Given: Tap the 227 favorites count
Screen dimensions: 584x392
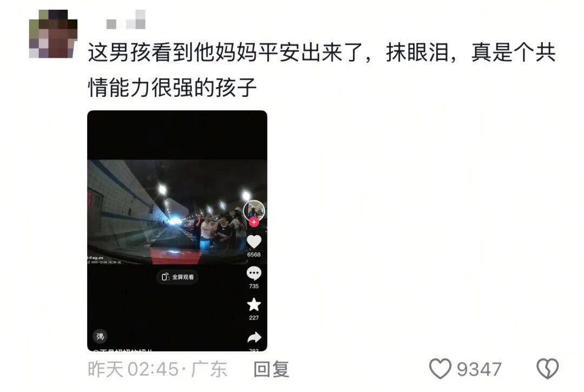Looking at the screenshot, I should (x=254, y=317).
